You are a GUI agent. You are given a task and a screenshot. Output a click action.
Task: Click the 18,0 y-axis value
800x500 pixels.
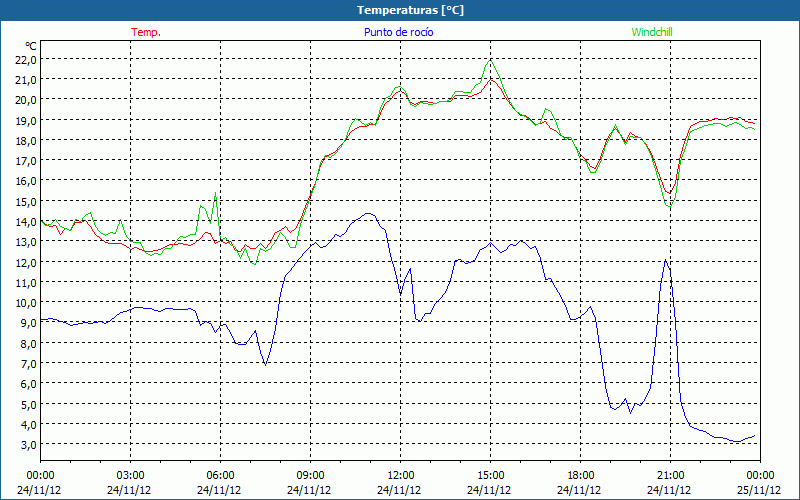coord(27,140)
